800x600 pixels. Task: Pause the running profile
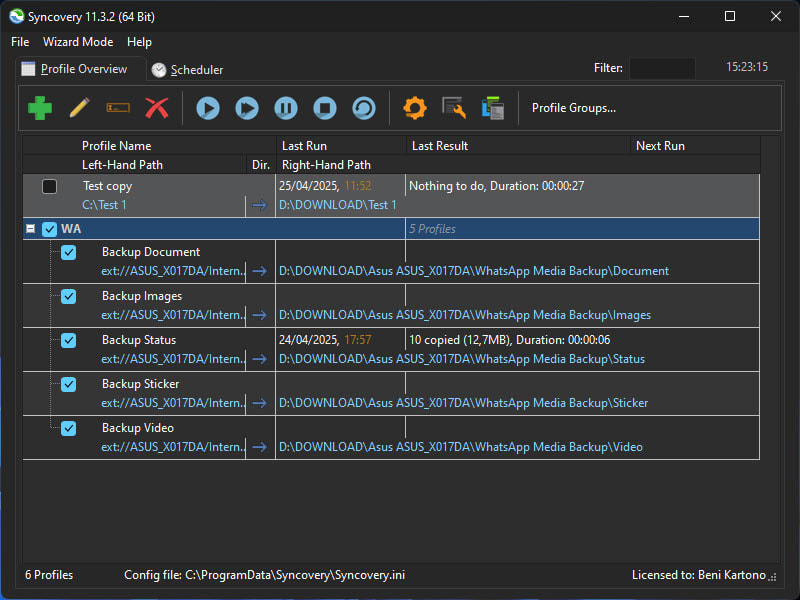pyautogui.click(x=286, y=108)
